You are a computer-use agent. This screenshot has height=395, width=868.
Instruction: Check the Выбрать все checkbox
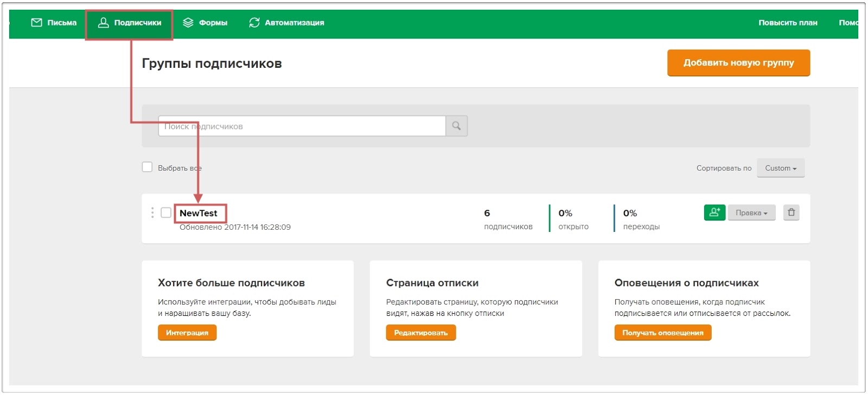click(x=147, y=167)
